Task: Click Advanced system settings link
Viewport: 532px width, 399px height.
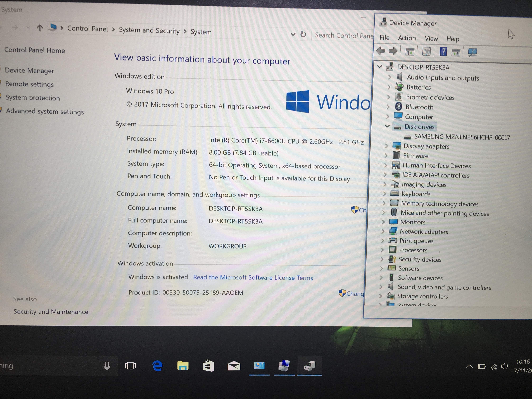Action: click(45, 111)
